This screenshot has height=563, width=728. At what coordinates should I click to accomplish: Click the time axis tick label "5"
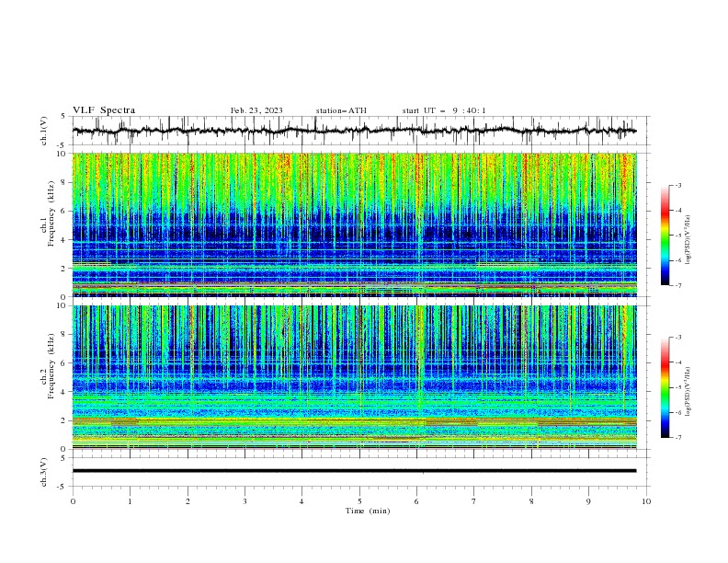pos(359,501)
